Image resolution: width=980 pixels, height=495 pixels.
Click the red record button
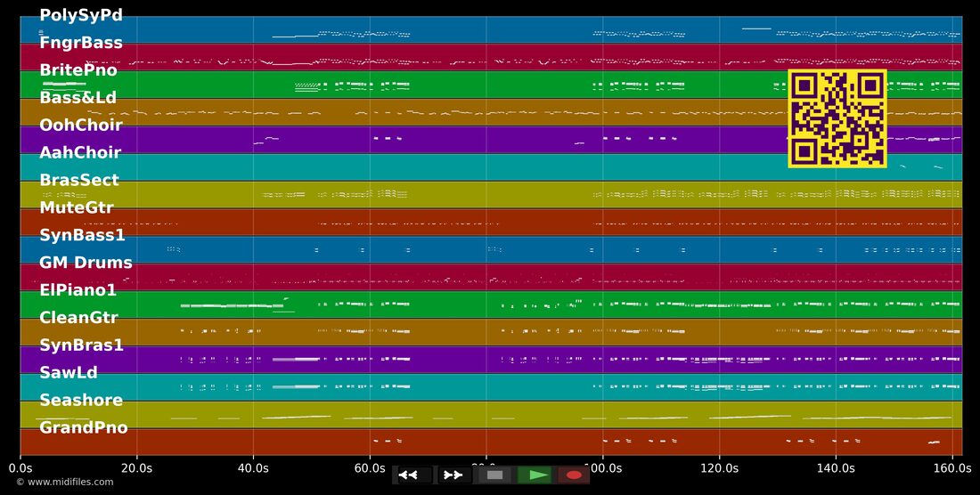[x=573, y=475]
